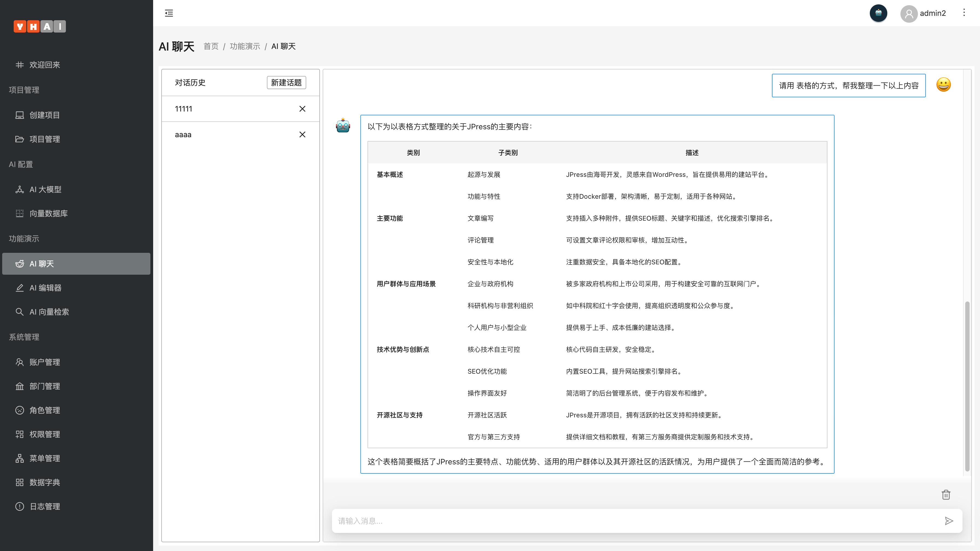Click the 菜单管理 hierarchy icon

(x=19, y=458)
